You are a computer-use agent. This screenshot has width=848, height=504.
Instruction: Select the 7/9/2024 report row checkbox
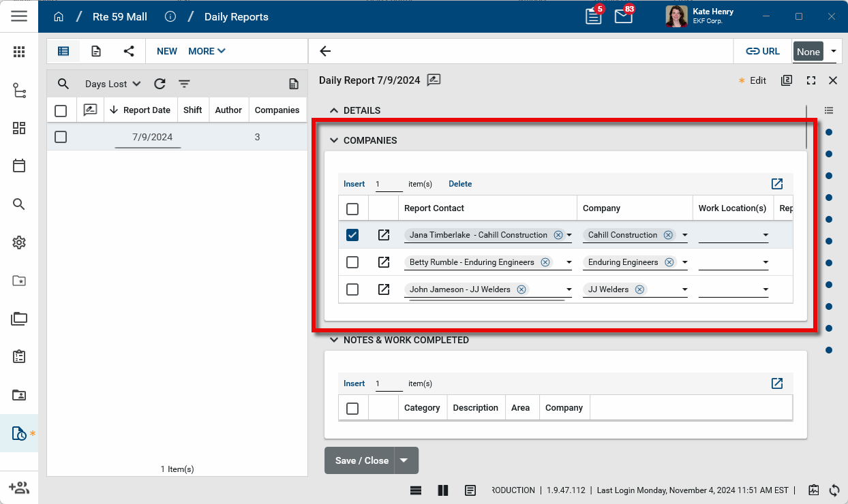[x=61, y=137]
